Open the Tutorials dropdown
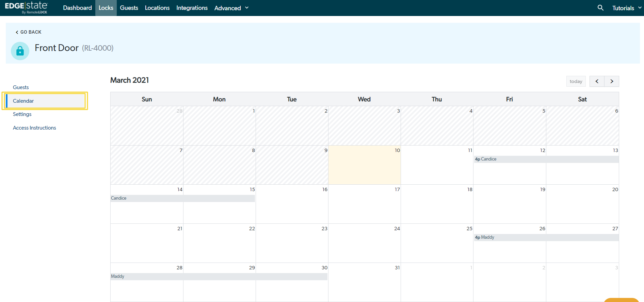This screenshot has width=644, height=302. click(626, 8)
